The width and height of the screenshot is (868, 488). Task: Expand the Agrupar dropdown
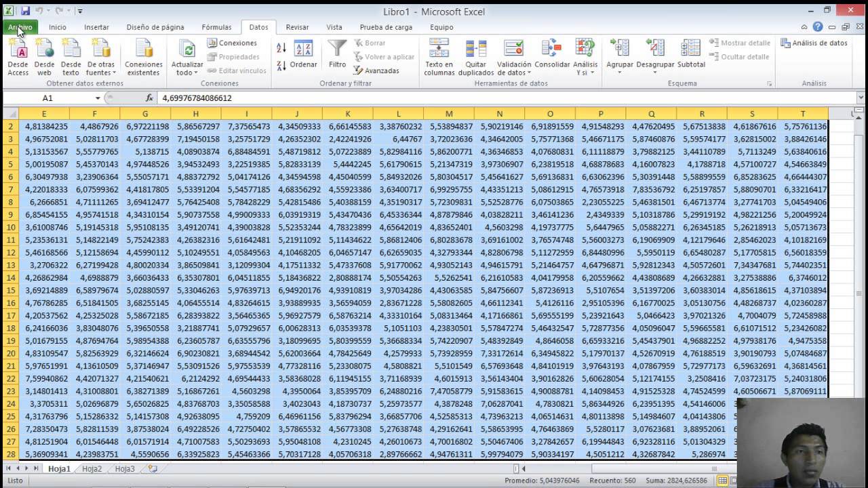pyautogui.click(x=620, y=68)
